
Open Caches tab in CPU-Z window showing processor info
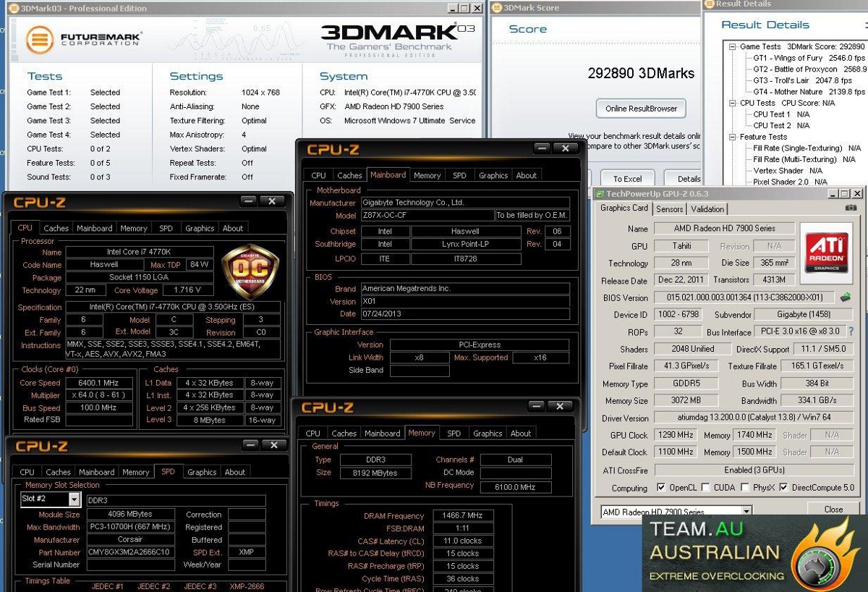click(x=56, y=228)
